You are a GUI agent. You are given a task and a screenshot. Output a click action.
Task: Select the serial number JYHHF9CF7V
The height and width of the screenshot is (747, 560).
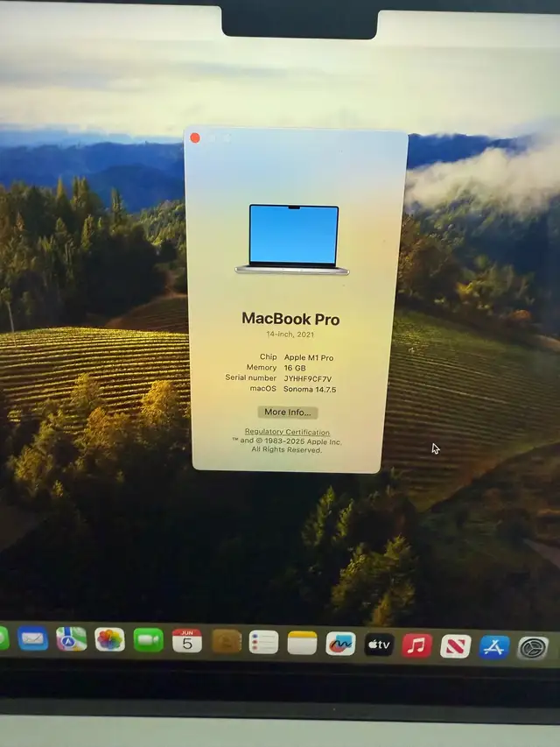tap(308, 378)
